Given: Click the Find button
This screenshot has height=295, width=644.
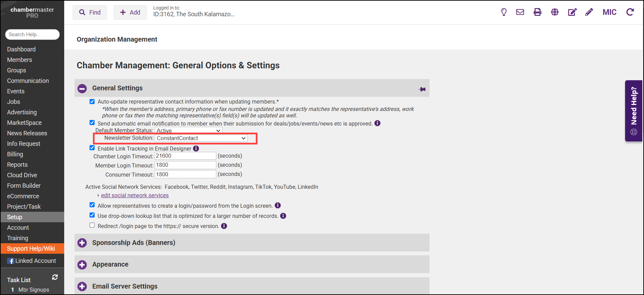Looking at the screenshot, I should click(x=90, y=13).
